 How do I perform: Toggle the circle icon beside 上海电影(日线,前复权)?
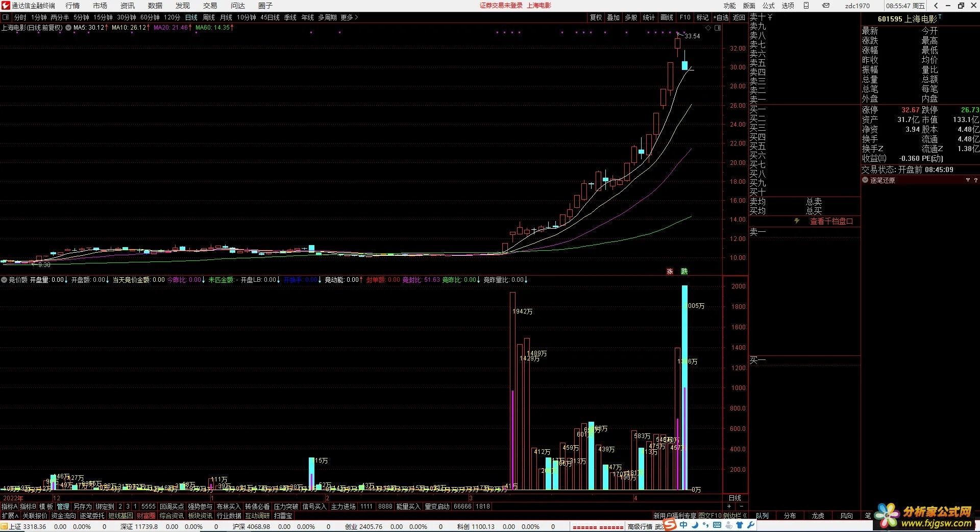point(68,28)
